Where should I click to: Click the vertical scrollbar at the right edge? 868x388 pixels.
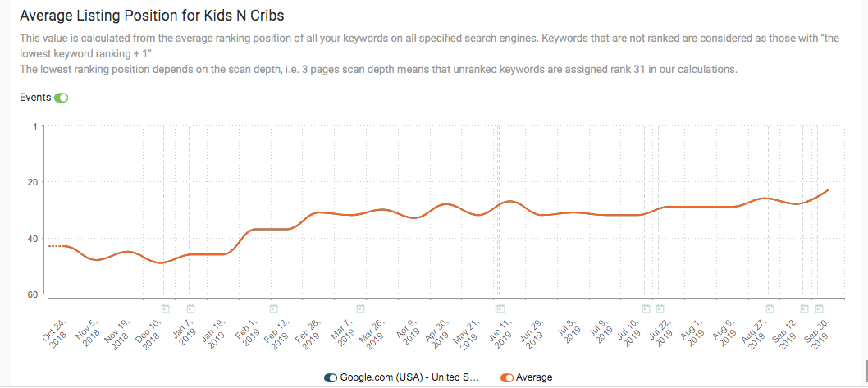pyautogui.click(x=864, y=371)
